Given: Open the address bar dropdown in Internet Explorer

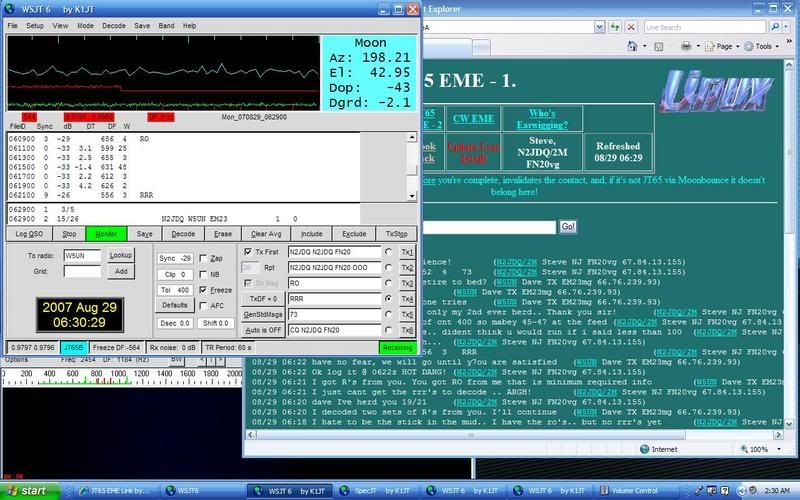Looking at the screenshot, I should [x=599, y=27].
